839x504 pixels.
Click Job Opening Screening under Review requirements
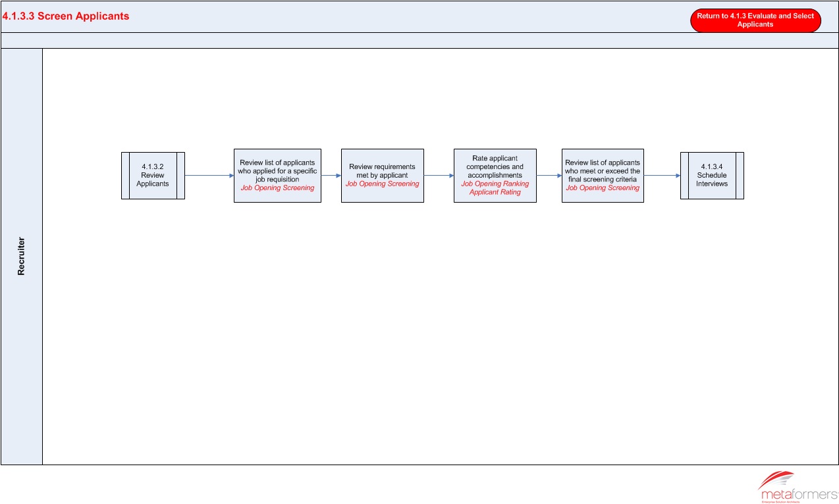click(x=383, y=184)
